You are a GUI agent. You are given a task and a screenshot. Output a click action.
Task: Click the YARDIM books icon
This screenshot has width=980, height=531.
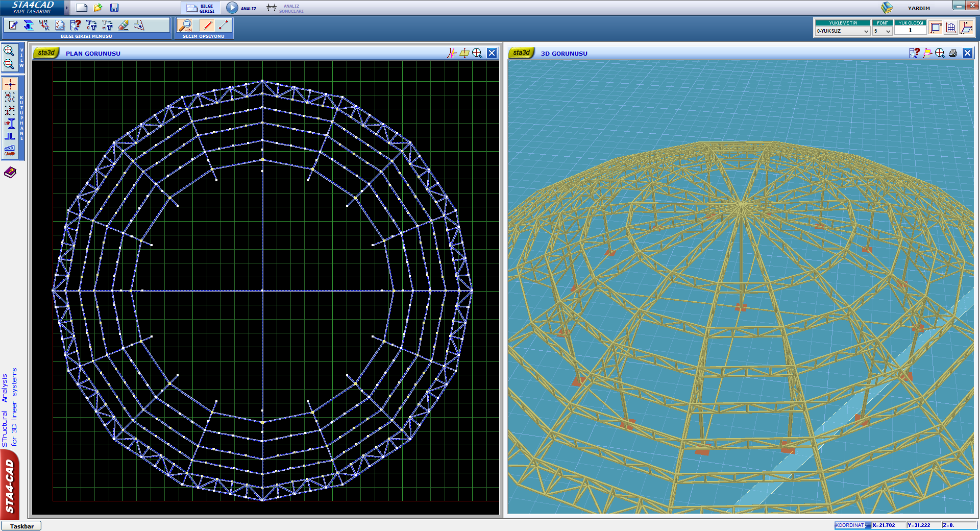(887, 8)
